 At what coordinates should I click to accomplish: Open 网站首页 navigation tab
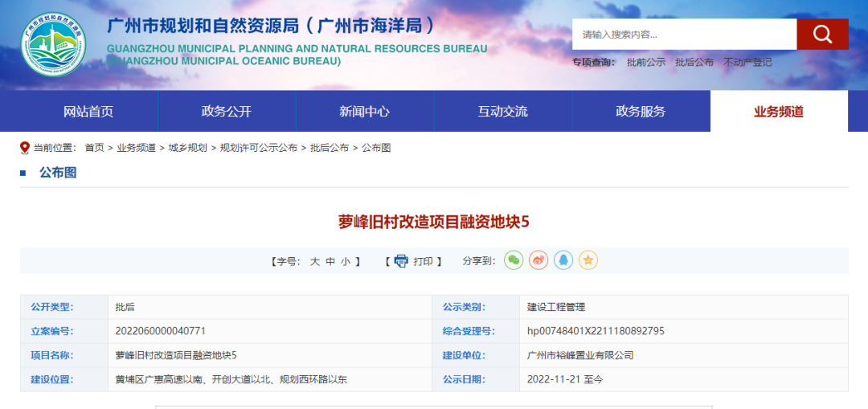pyautogui.click(x=88, y=111)
